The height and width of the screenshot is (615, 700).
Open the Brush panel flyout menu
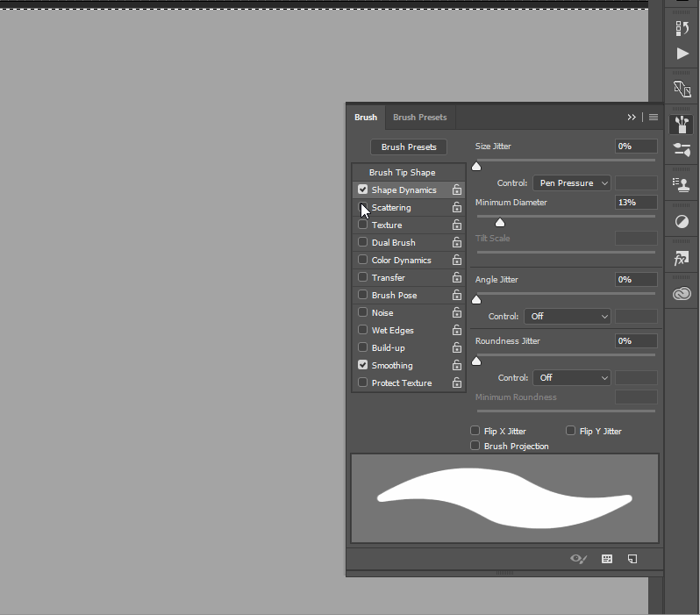[654, 117]
